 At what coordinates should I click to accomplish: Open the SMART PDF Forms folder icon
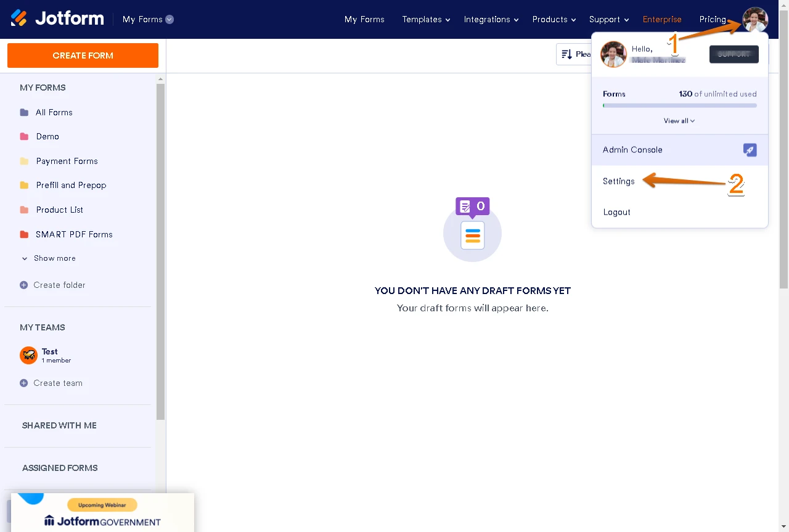click(23, 234)
